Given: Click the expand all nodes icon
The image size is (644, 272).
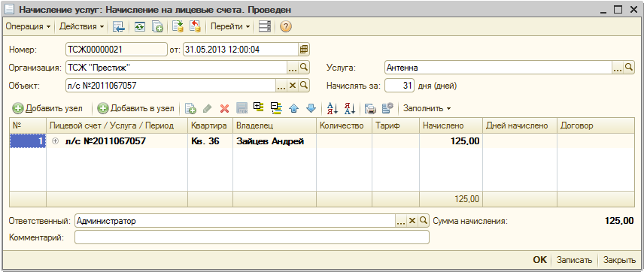Looking at the screenshot, I should (259, 107).
